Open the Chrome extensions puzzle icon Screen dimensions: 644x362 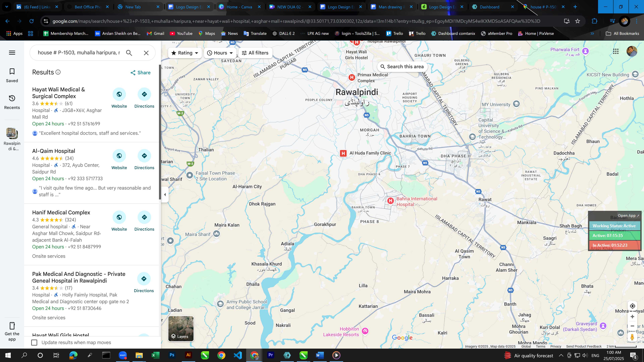pyautogui.click(x=595, y=21)
